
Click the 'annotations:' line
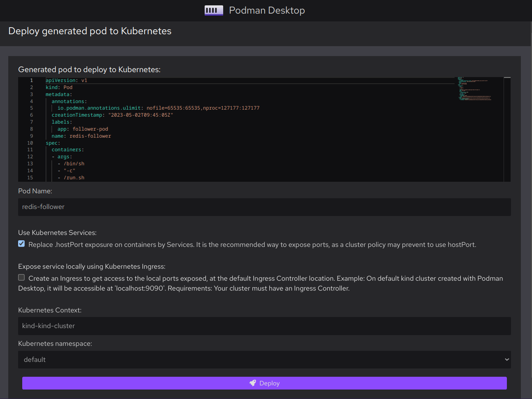coord(69,101)
